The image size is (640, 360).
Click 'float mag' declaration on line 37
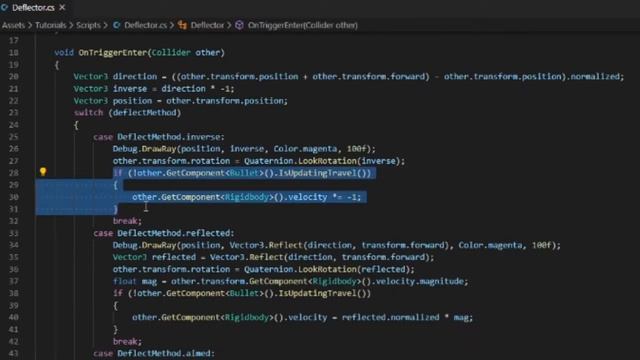click(135, 281)
